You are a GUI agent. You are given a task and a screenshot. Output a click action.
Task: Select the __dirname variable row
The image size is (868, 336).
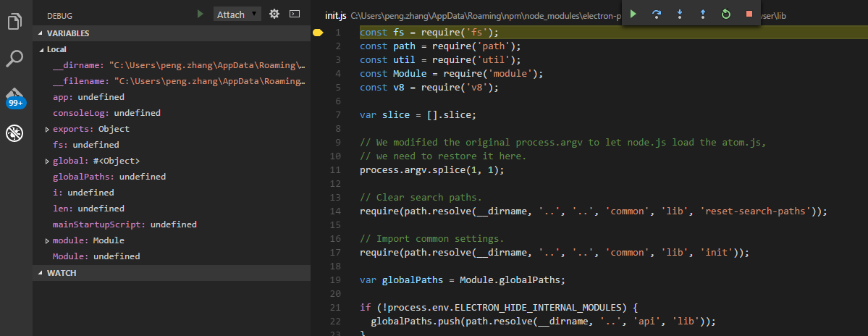pos(172,65)
